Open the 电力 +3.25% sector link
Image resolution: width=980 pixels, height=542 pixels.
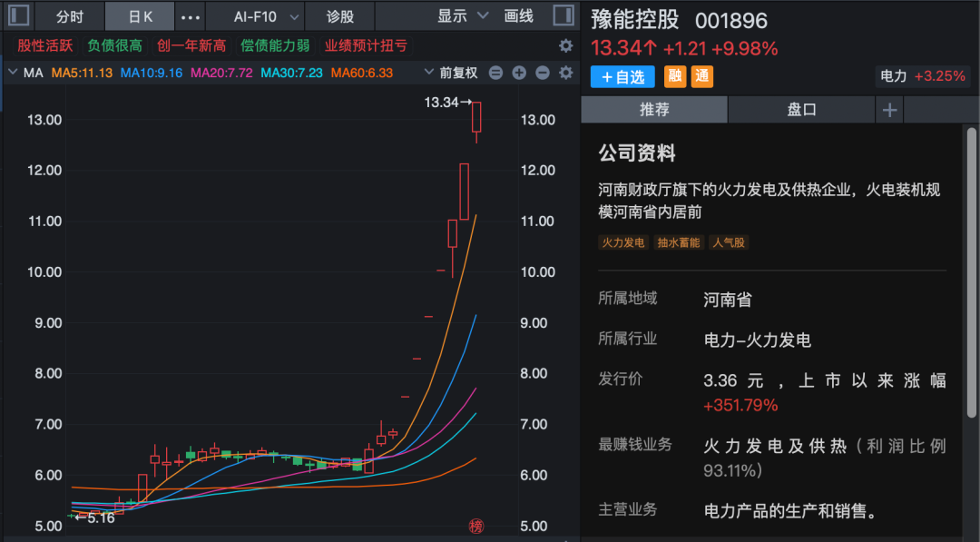pyautogui.click(x=922, y=76)
